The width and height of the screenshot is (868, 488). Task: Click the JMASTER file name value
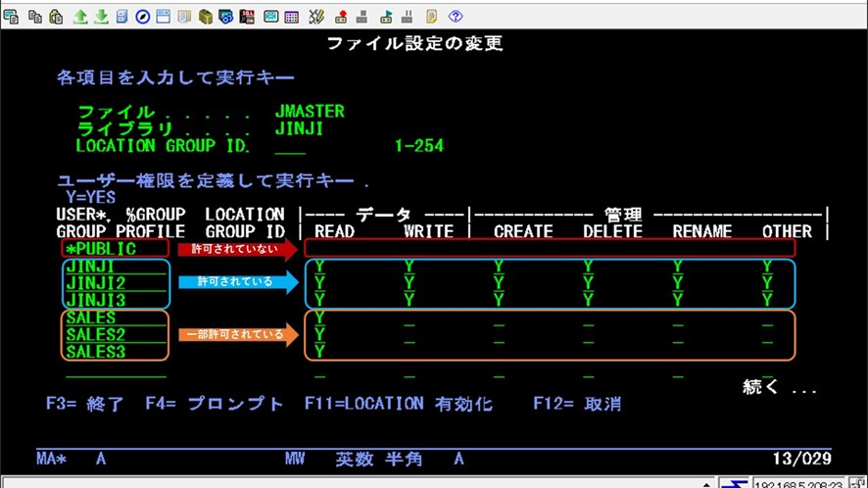(x=310, y=112)
